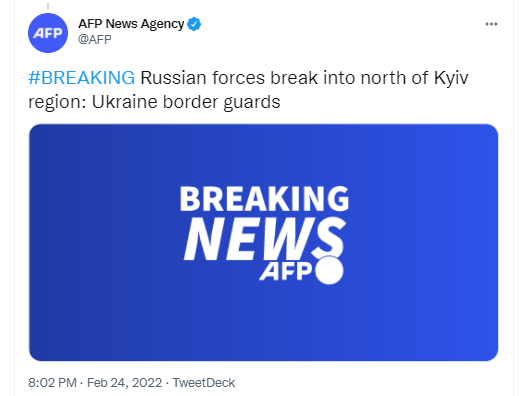Click the words north of in the tweet
Image resolution: width=524 pixels, height=396 pixels.
click(x=394, y=78)
